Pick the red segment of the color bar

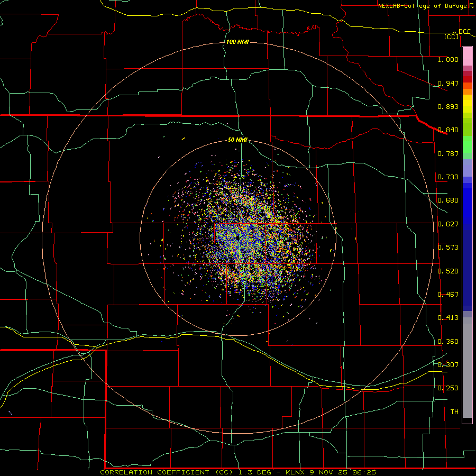[x=467, y=79]
